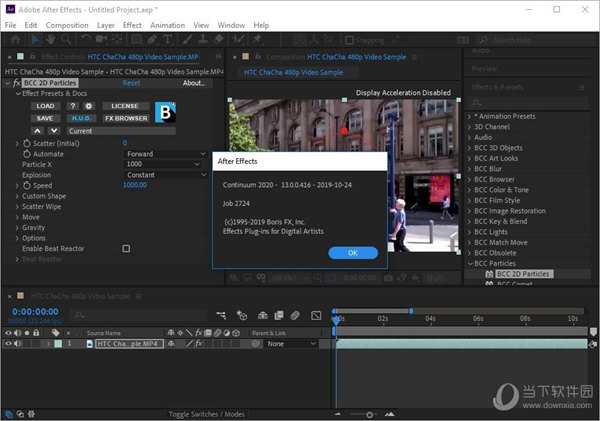The width and height of the screenshot is (600, 421).
Task: Click Speed property stopwatch icon
Action: [x=26, y=185]
